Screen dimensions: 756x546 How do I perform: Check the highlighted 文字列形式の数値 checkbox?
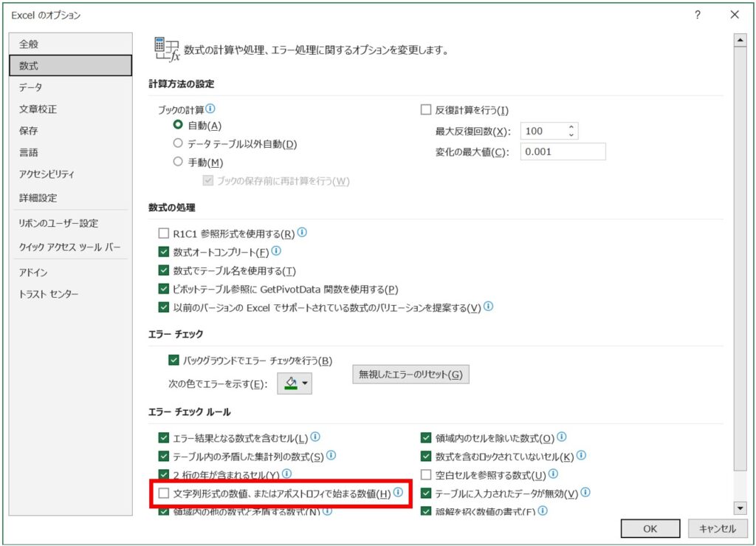(x=164, y=493)
